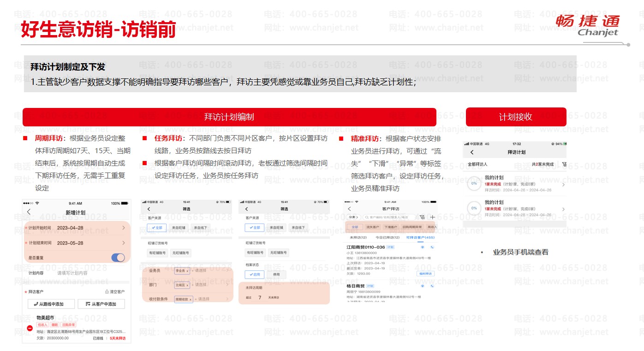Viewport: 644px width, 351px height.
Task: Click location pin icon for 江阳商贸0110-036
Action: (423, 247)
